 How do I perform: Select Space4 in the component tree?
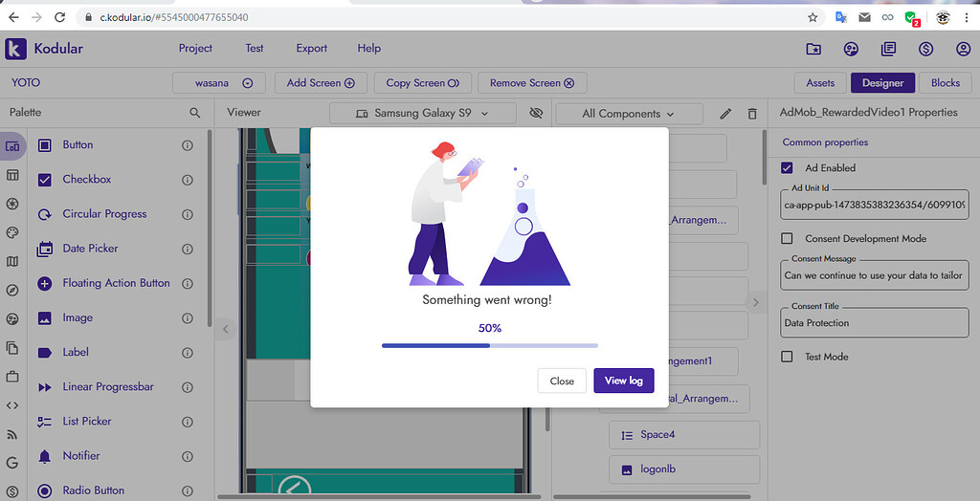(x=684, y=435)
